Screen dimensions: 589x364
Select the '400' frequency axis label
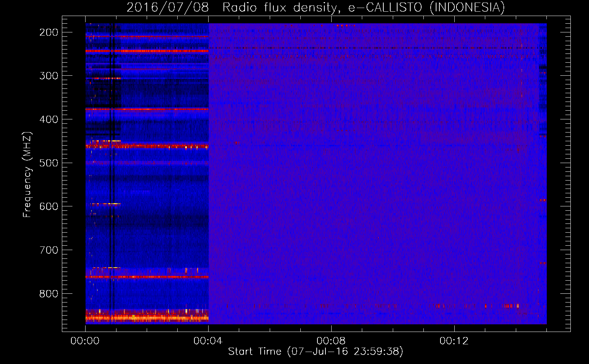[48, 119]
